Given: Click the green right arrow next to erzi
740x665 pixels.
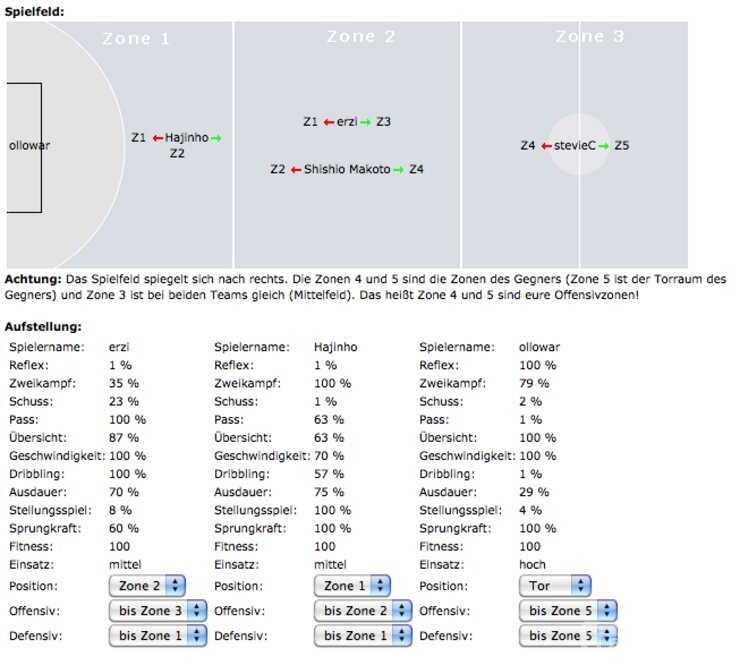Looking at the screenshot, I should (366, 122).
